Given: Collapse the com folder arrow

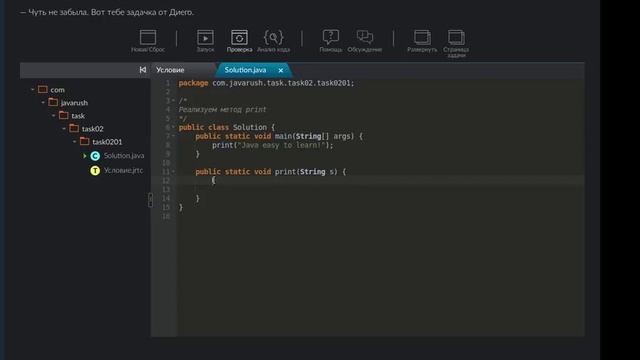Looking at the screenshot, I should pyautogui.click(x=33, y=89).
